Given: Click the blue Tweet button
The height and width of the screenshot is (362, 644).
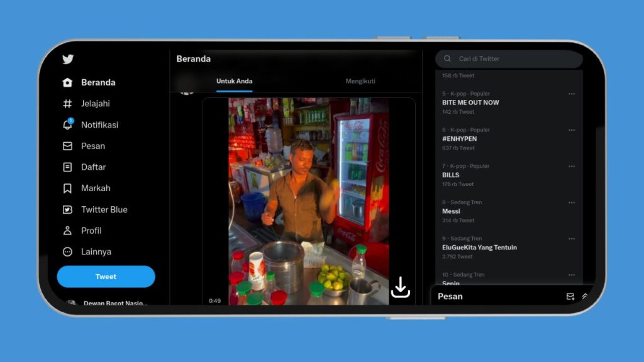Looking at the screenshot, I should pos(106,276).
